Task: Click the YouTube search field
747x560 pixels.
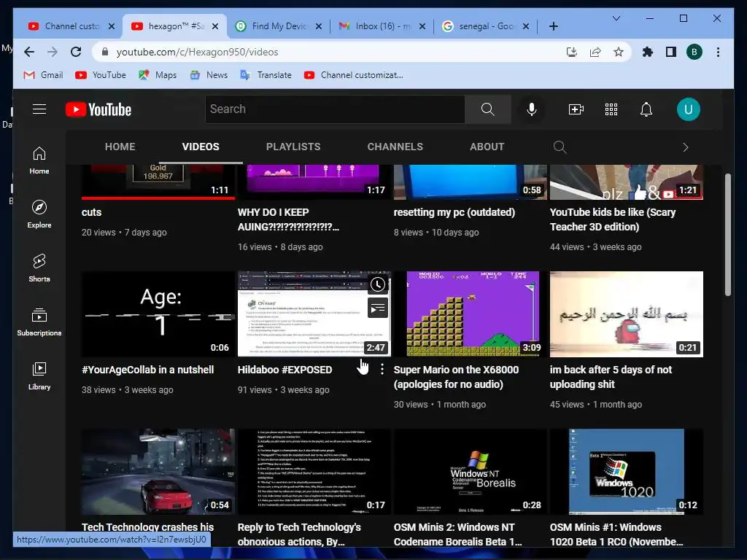Action: pyautogui.click(x=335, y=109)
